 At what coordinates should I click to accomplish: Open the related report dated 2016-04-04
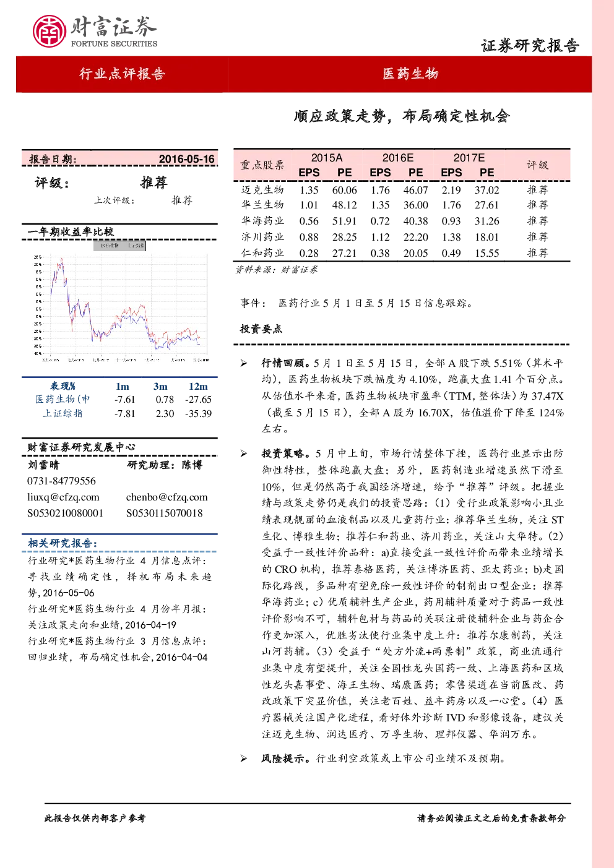tap(118, 649)
